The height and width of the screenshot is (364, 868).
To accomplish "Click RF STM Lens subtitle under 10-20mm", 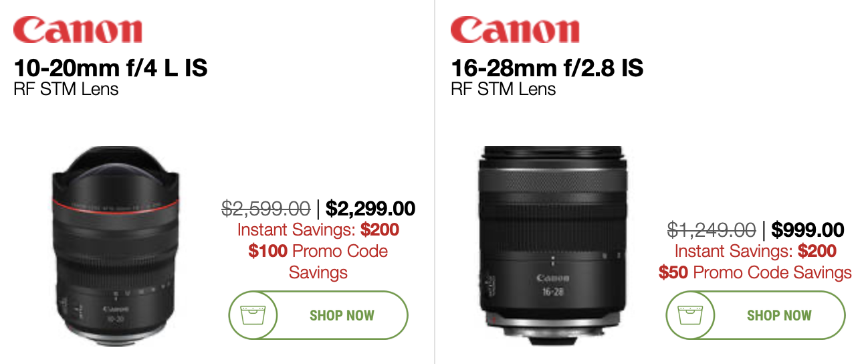I will click(66, 88).
